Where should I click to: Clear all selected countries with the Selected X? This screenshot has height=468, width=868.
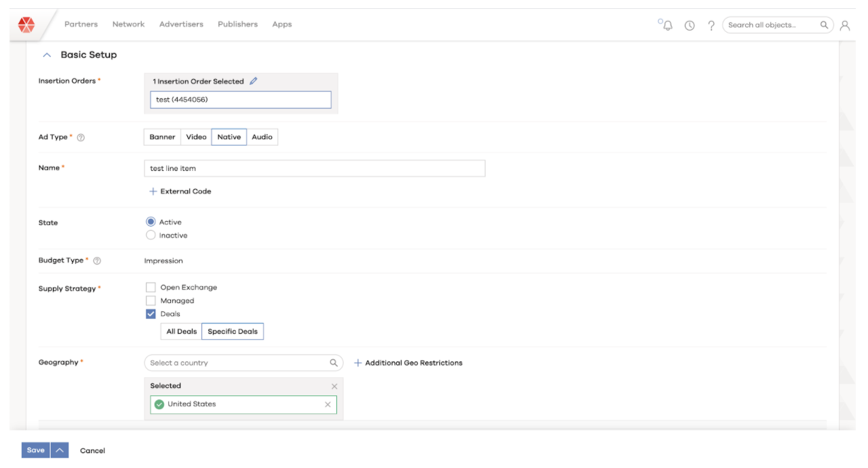[334, 386]
